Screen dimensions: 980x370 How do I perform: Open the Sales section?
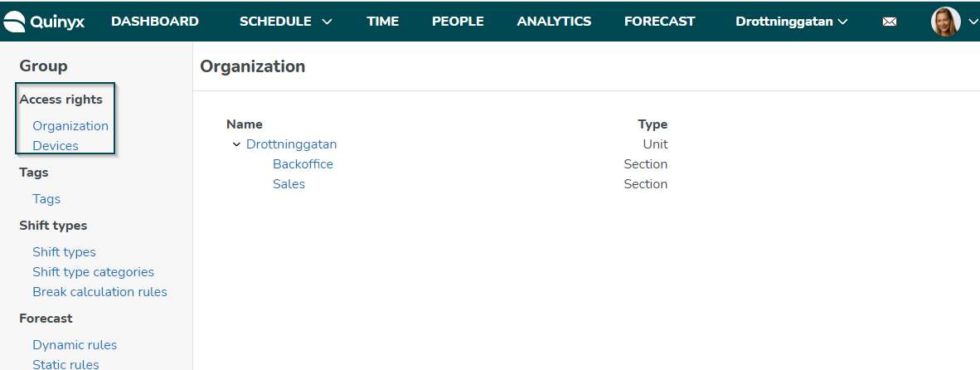(289, 184)
